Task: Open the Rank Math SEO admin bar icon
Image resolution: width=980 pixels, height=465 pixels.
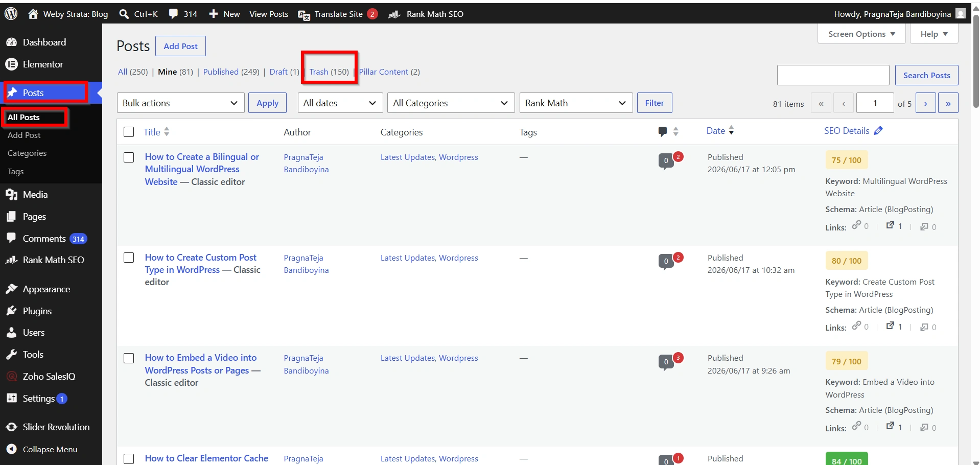Action: tap(394, 14)
